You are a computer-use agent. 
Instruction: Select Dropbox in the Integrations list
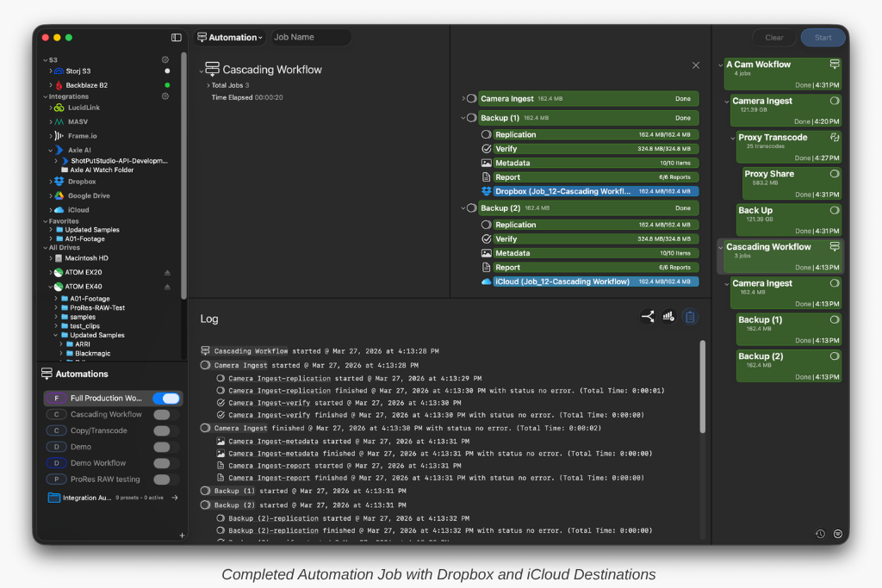point(82,182)
